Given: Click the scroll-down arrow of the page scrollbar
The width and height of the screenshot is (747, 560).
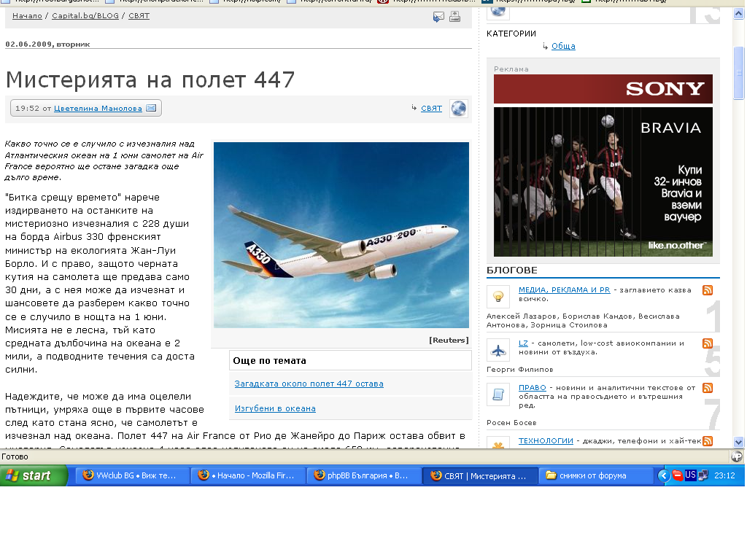Looking at the screenshot, I should 738,442.
